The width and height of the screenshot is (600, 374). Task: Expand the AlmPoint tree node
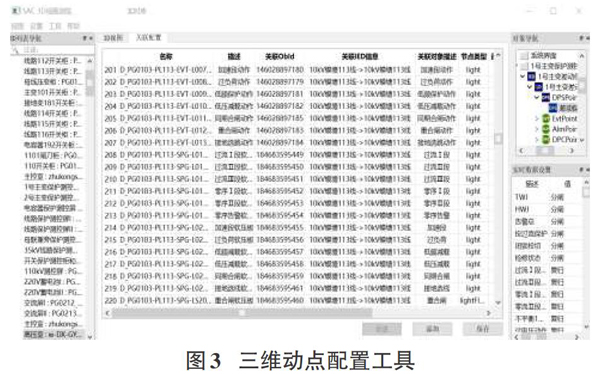(x=537, y=129)
